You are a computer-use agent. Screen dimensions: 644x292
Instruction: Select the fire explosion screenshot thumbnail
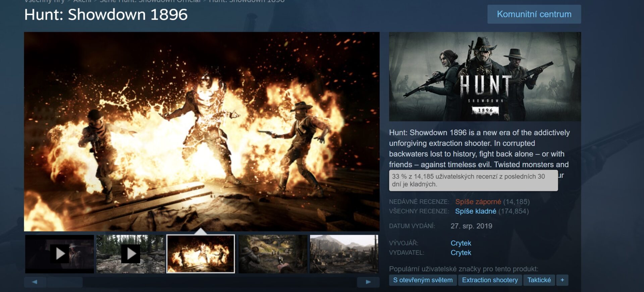click(x=201, y=254)
